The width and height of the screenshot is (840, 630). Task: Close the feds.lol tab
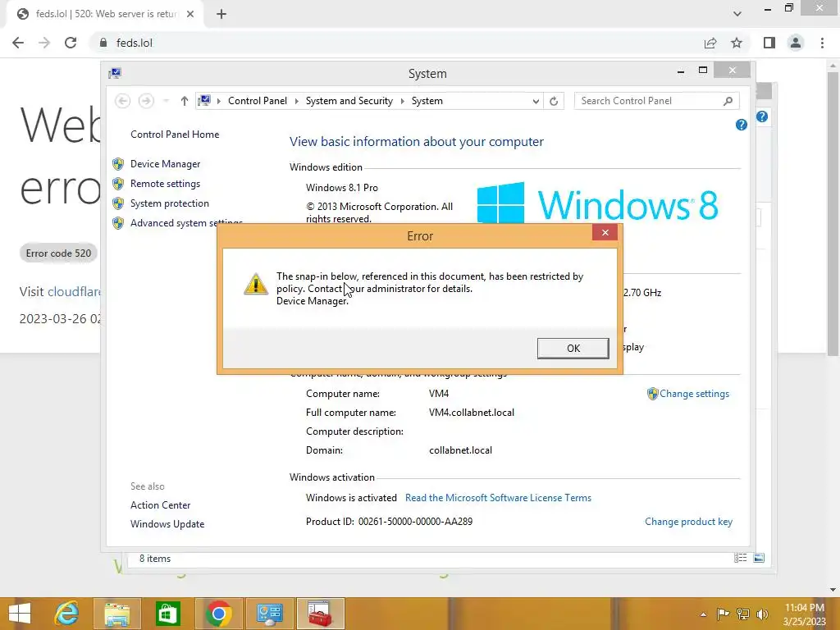[x=190, y=14]
